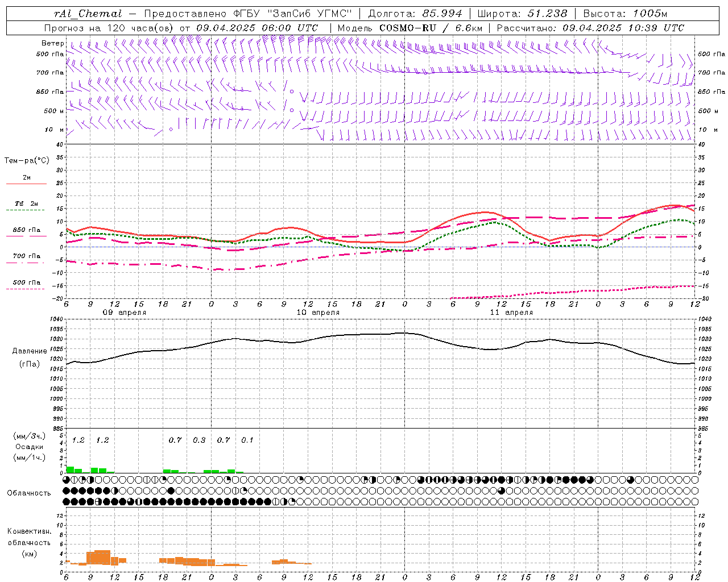728x582 pixels.
Task: Click the "Высота: 1005м" elevation text
Action: tap(626, 14)
